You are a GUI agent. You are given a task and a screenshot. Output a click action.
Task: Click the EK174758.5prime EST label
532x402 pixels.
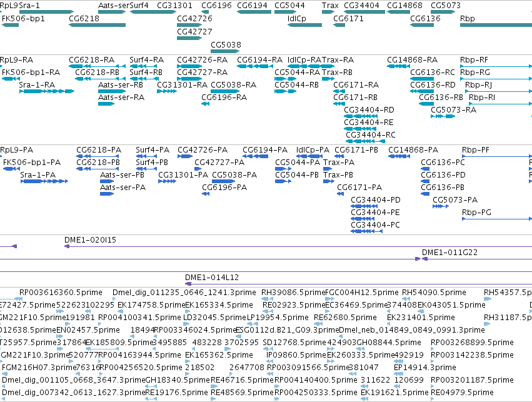[151, 305]
